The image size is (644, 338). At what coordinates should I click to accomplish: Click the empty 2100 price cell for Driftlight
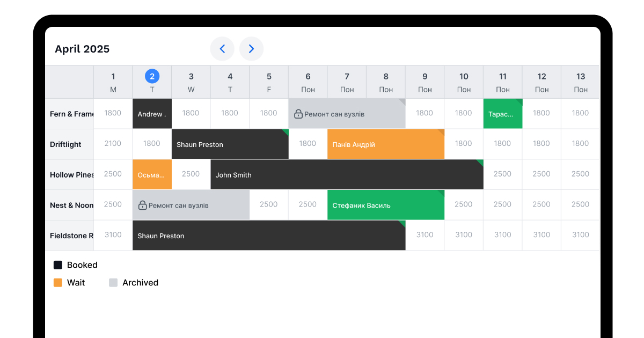113,144
